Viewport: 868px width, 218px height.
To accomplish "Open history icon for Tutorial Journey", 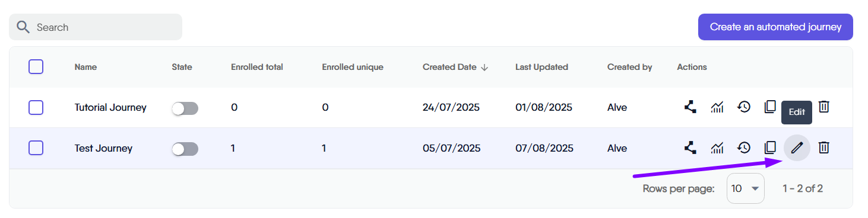I will 744,107.
